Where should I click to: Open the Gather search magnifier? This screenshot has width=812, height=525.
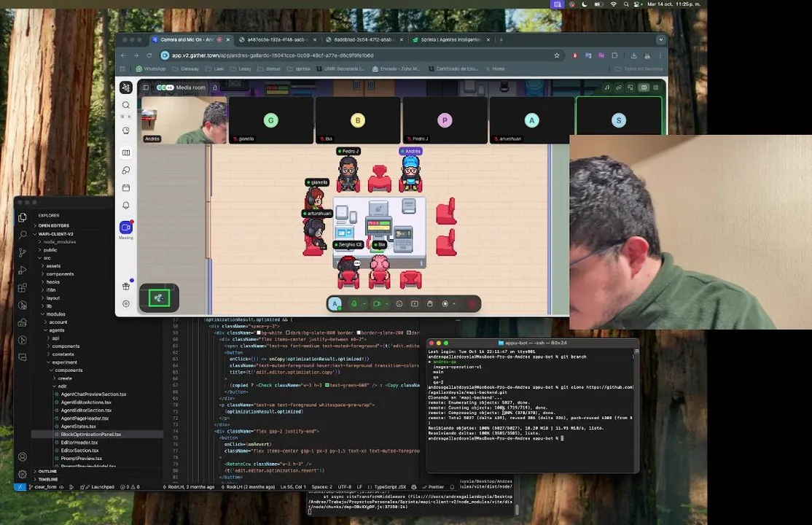(x=126, y=105)
